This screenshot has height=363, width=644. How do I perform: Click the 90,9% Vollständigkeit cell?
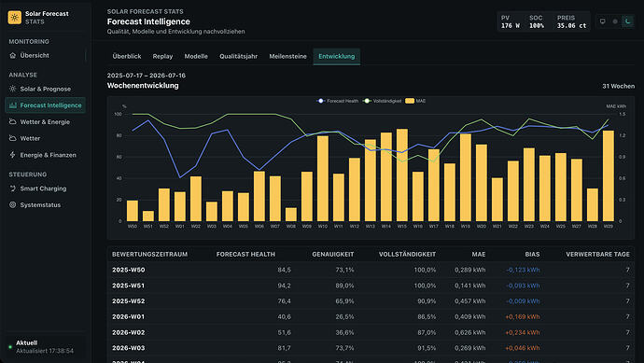pyautogui.click(x=427, y=301)
